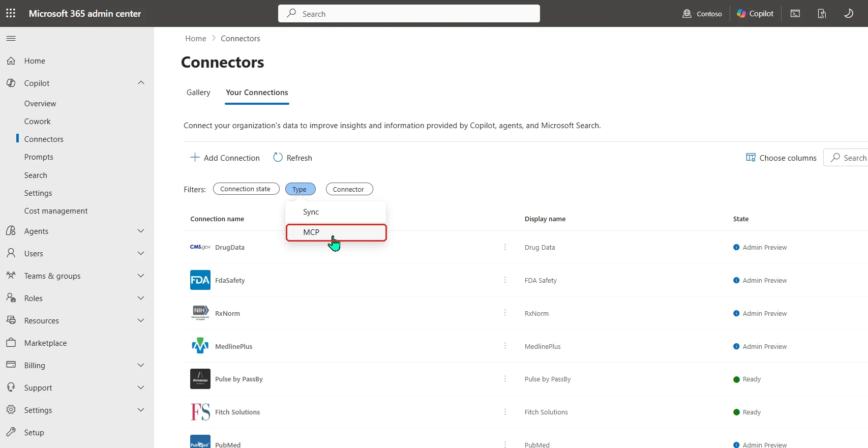Toggle the Type filter pill
This screenshot has height=448, width=868.
[300, 189]
